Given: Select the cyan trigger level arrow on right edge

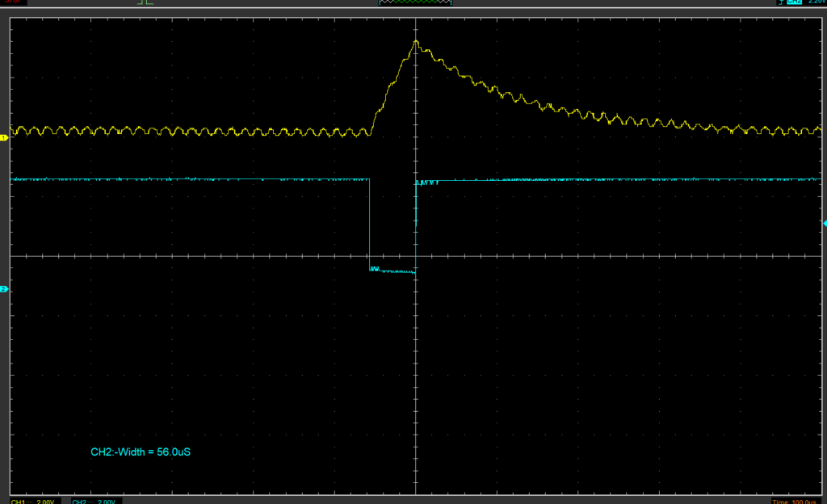Looking at the screenshot, I should [x=823, y=223].
